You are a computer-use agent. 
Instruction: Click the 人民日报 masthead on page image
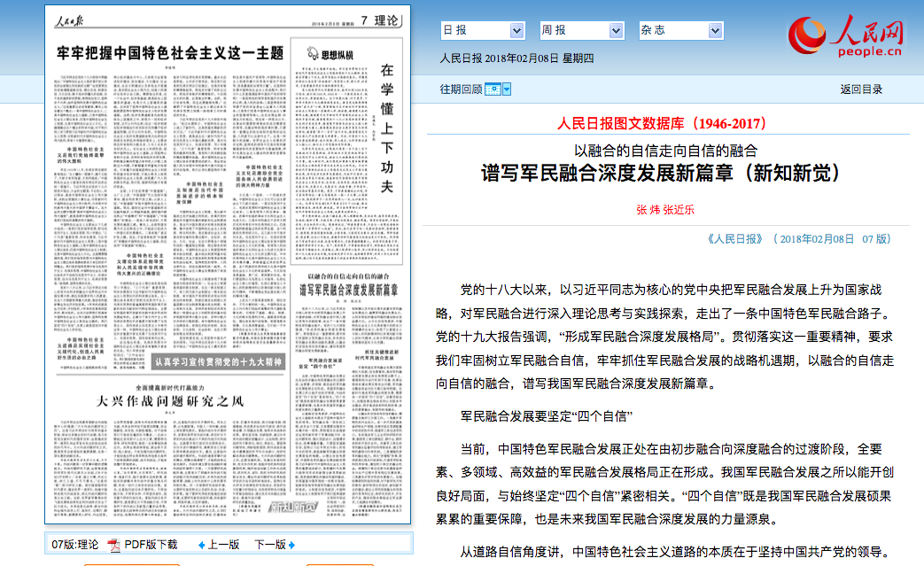tap(69, 21)
